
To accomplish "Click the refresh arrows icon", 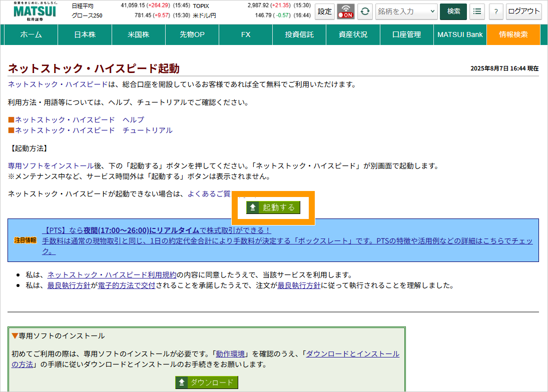I will coord(365,11).
